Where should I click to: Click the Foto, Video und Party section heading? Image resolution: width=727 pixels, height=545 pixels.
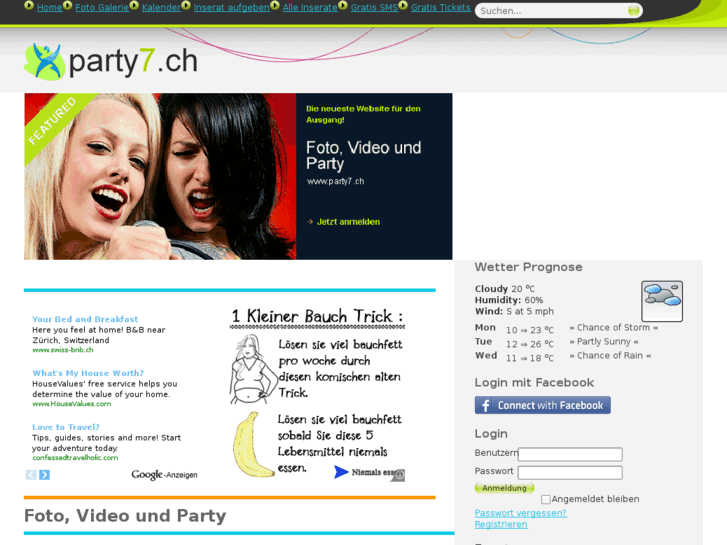125,516
